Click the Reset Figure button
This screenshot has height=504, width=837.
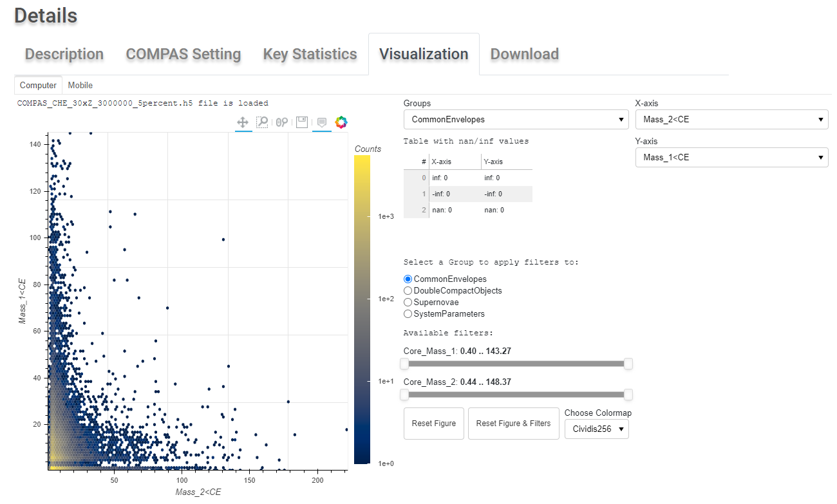point(434,424)
